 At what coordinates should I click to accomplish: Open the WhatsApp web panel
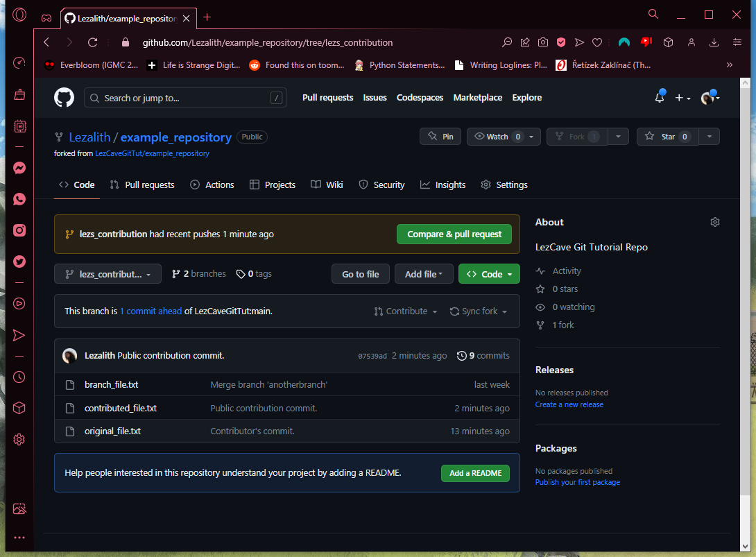click(19, 199)
